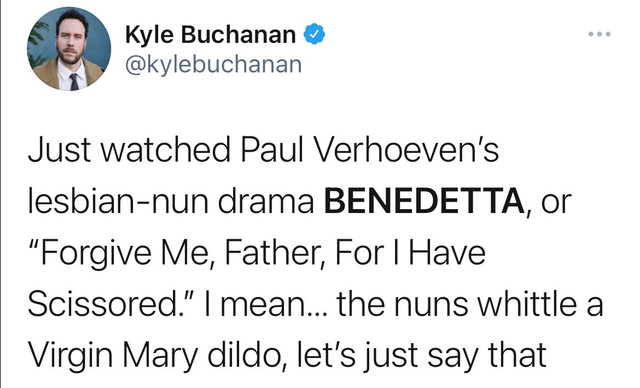Image resolution: width=640 pixels, height=388 pixels.
Task: Click the words Paul Verhoeven's in tweet
Action: pos(369,150)
